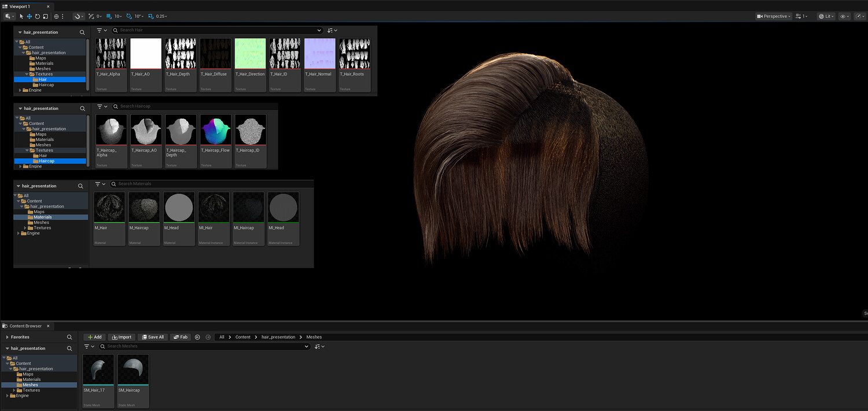Toggle grid snapping with the 10 grid icon
This screenshot has height=411, width=868.
109,16
